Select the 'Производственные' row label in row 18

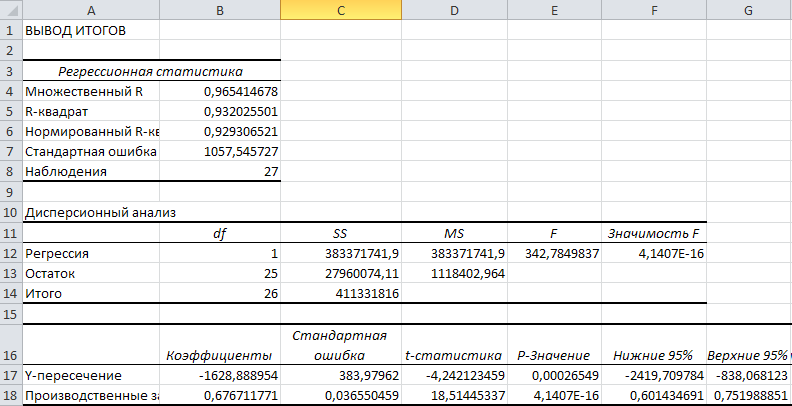91,395
